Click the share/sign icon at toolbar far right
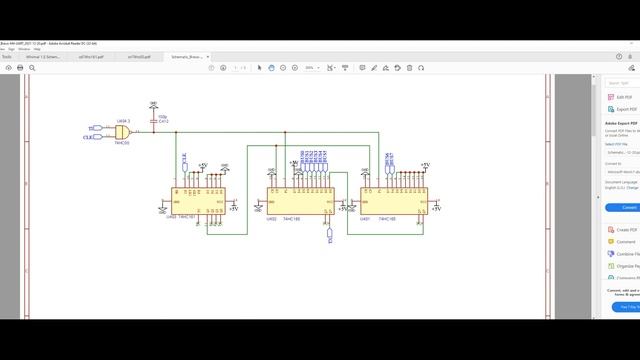Viewport: 640px width, 360px height. [632, 68]
